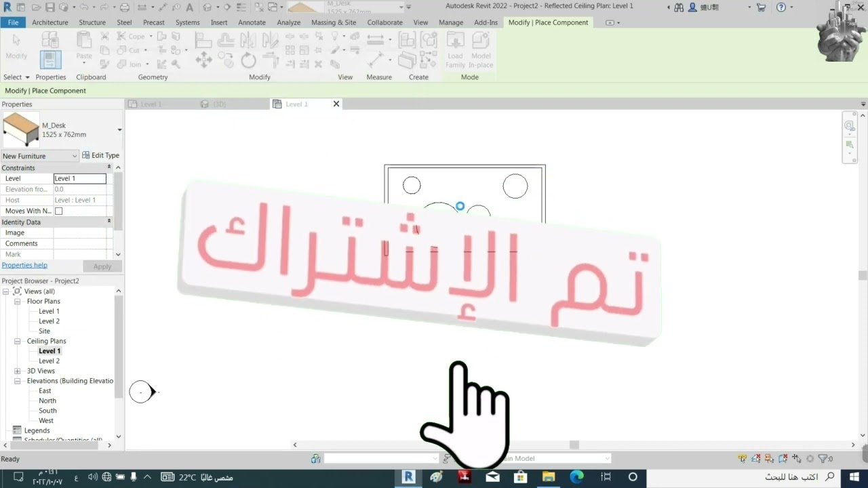
Task: Collapse the Ceiling Plans tree node
Action: (x=18, y=342)
